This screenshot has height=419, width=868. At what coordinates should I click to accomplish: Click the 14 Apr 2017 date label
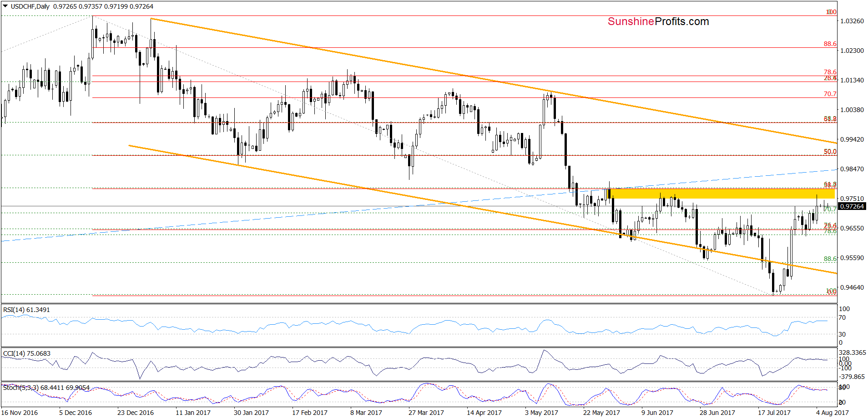click(484, 413)
